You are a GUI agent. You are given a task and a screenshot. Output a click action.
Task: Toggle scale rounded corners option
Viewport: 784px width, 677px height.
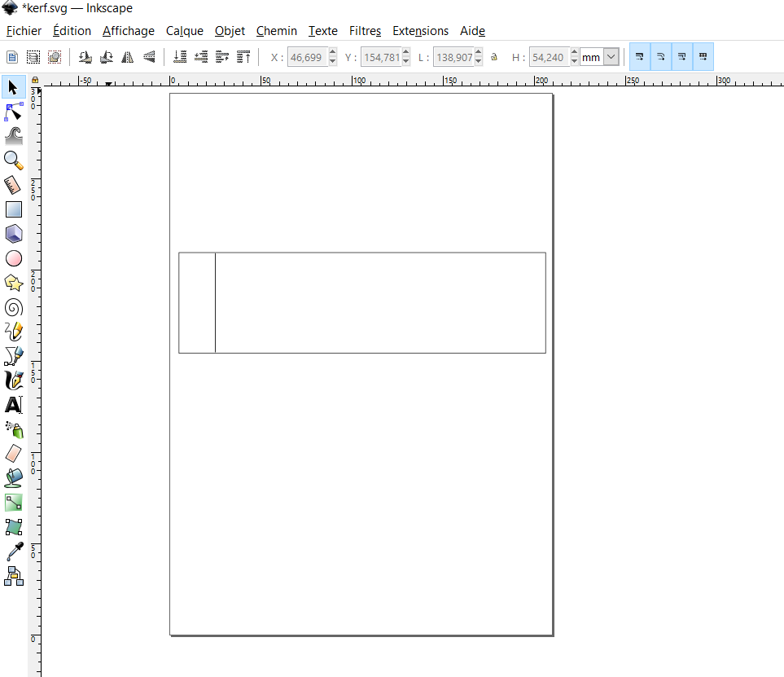coord(661,56)
